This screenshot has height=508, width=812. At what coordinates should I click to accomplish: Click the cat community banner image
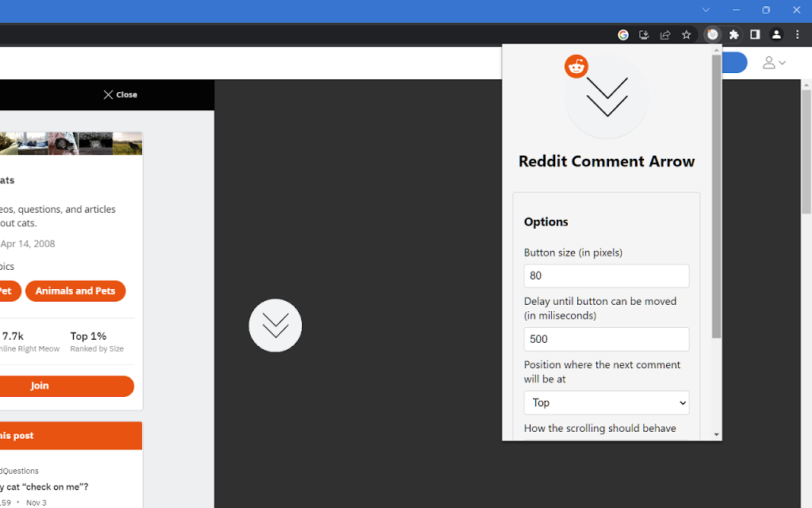71,144
